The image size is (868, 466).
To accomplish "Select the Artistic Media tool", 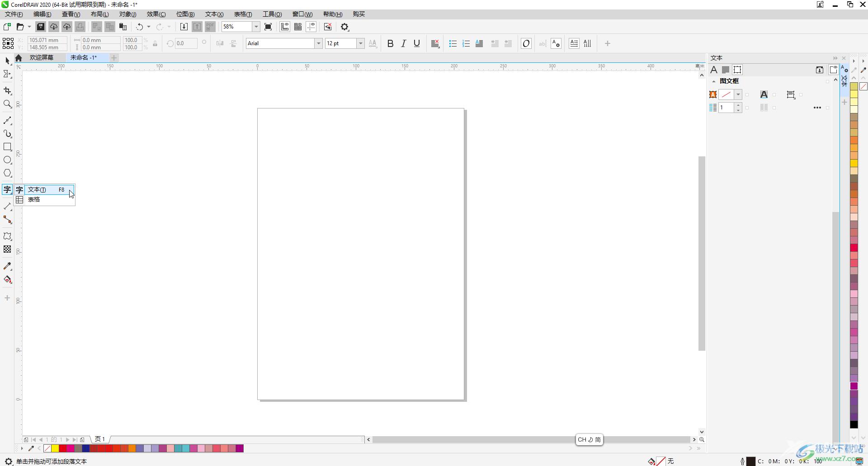I will [x=7, y=134].
